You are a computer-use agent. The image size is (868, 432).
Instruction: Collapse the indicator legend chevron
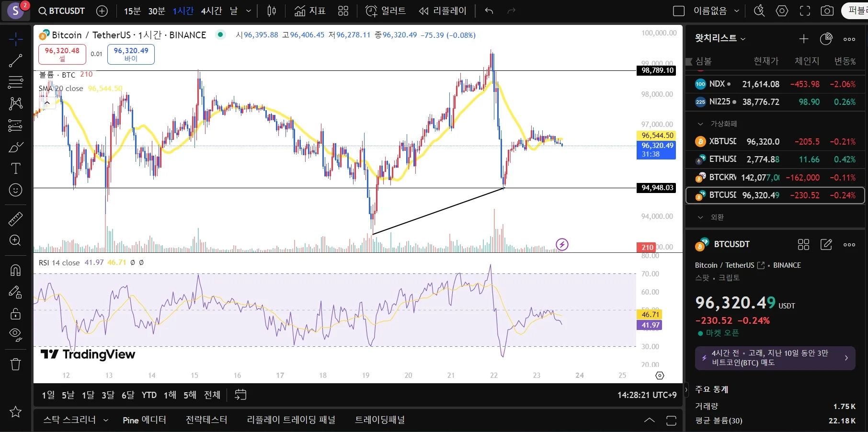tap(47, 102)
